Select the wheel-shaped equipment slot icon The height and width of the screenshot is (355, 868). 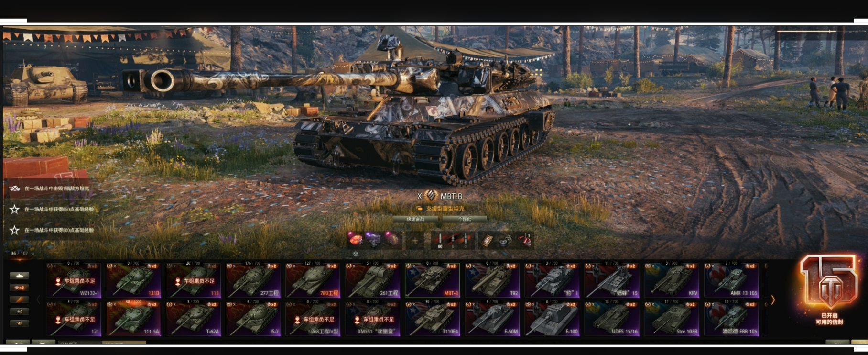tap(392, 240)
